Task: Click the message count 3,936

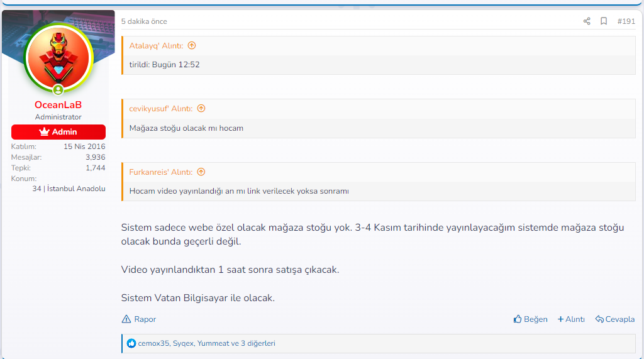Action: 96,157
